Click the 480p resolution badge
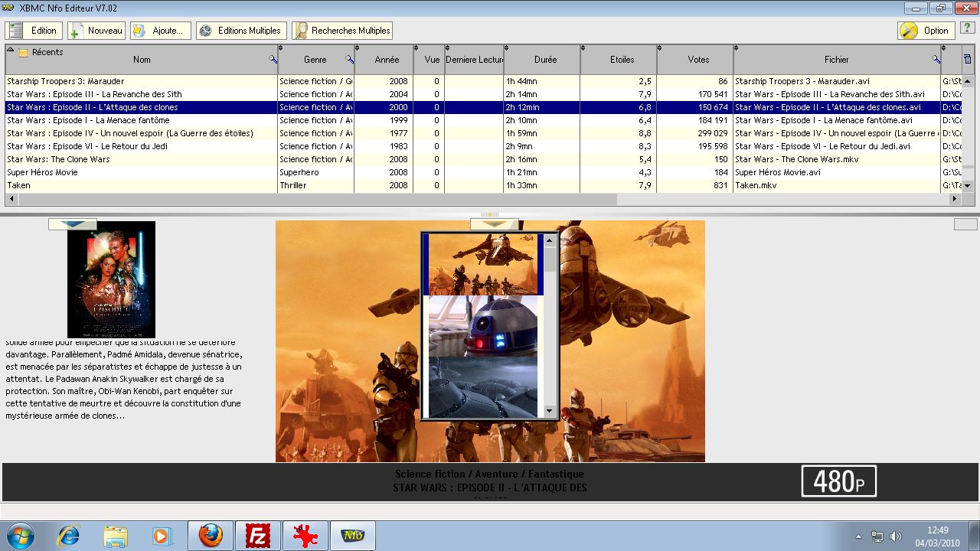 pyautogui.click(x=839, y=481)
